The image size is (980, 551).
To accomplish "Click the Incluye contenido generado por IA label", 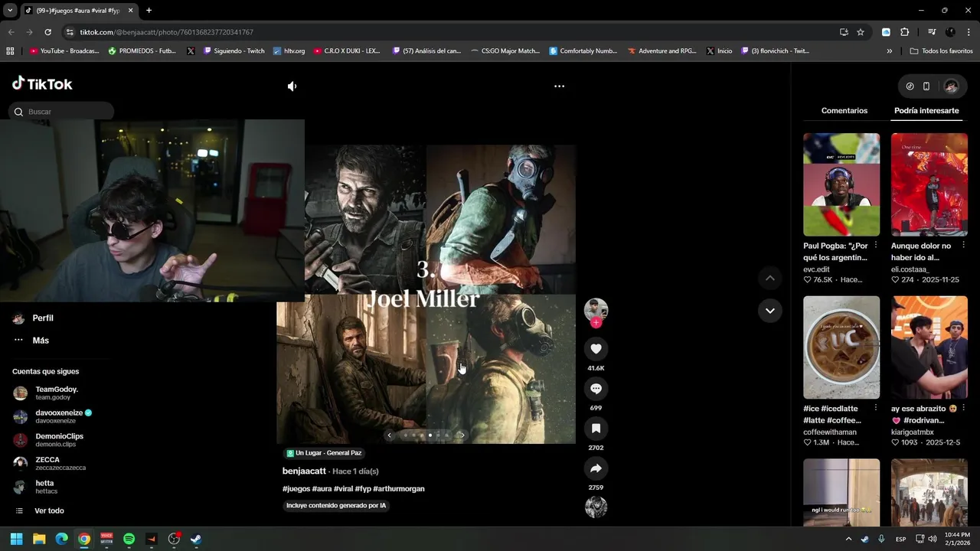I will point(336,506).
